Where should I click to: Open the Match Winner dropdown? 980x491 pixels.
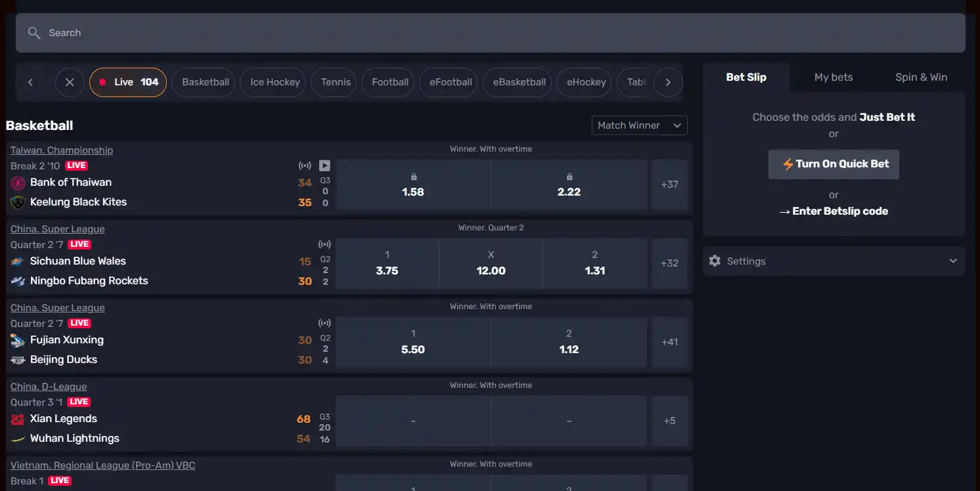639,125
